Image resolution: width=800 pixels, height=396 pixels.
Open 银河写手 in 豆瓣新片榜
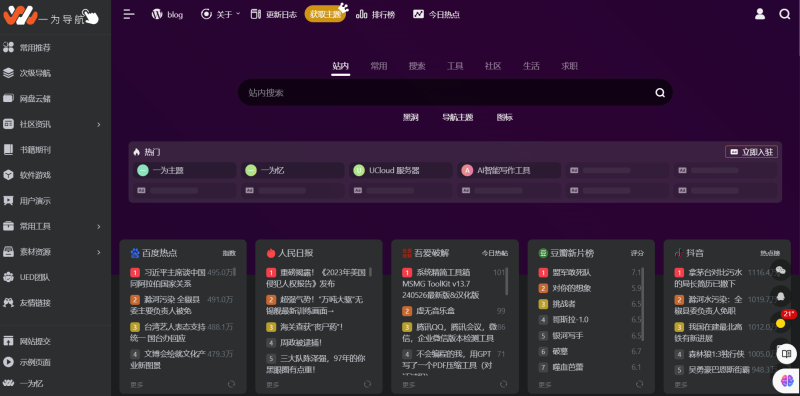pos(568,336)
